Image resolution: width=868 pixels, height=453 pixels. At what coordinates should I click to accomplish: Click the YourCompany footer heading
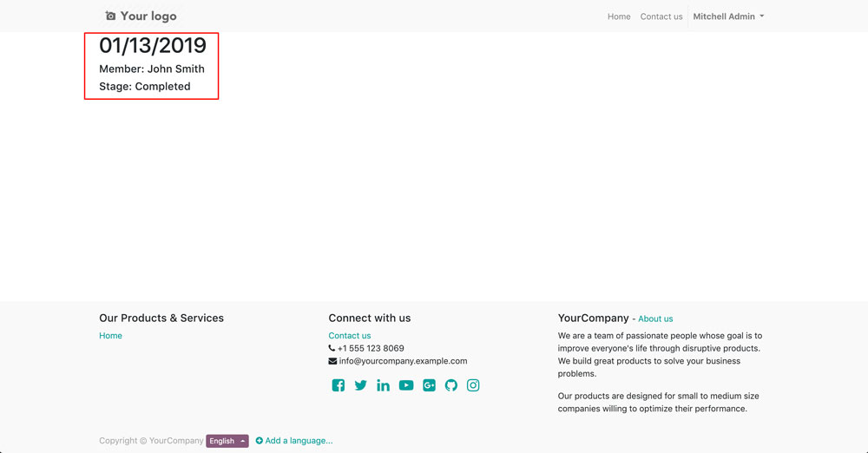(594, 318)
